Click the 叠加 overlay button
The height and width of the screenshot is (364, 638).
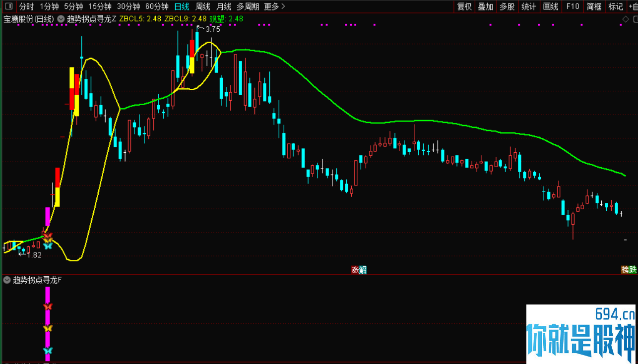[486, 6]
